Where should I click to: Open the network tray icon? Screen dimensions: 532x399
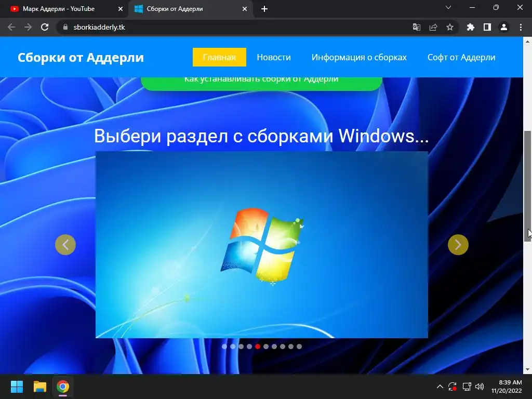tap(467, 387)
